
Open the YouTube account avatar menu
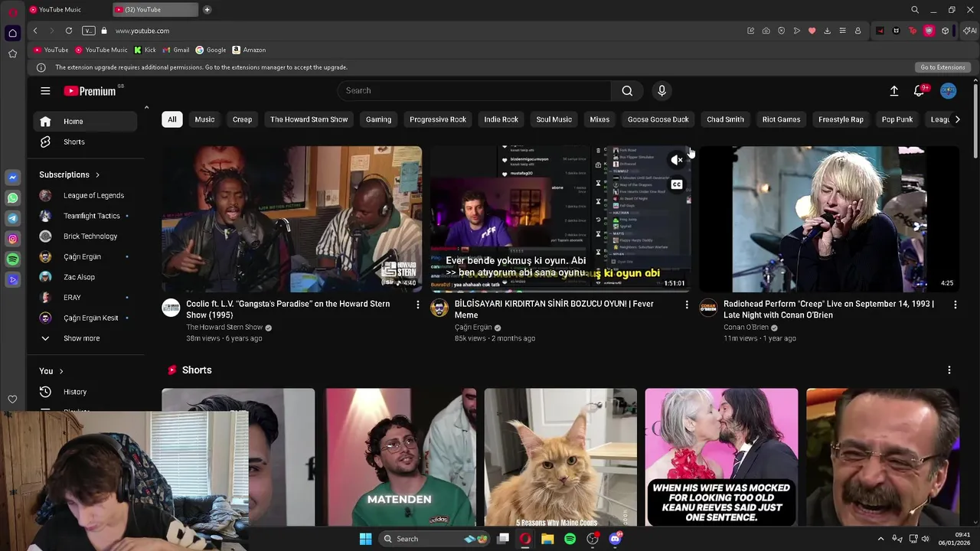tap(948, 91)
